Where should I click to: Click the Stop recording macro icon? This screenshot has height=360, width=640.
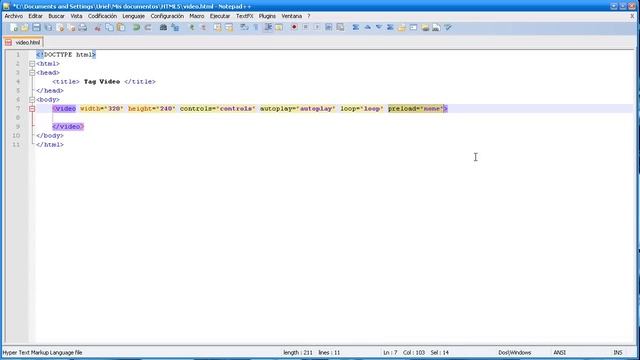[x=305, y=28]
